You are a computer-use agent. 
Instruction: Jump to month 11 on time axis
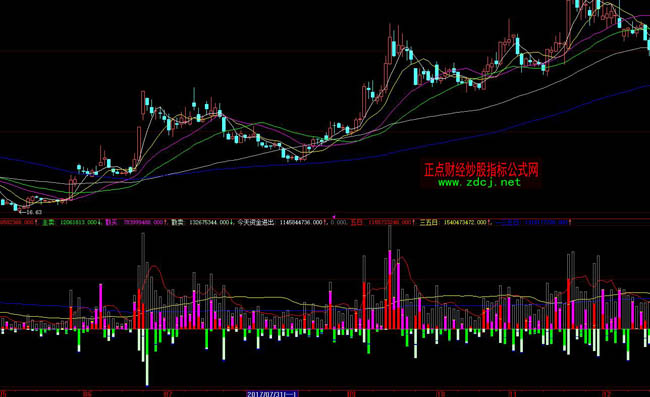[512, 394]
